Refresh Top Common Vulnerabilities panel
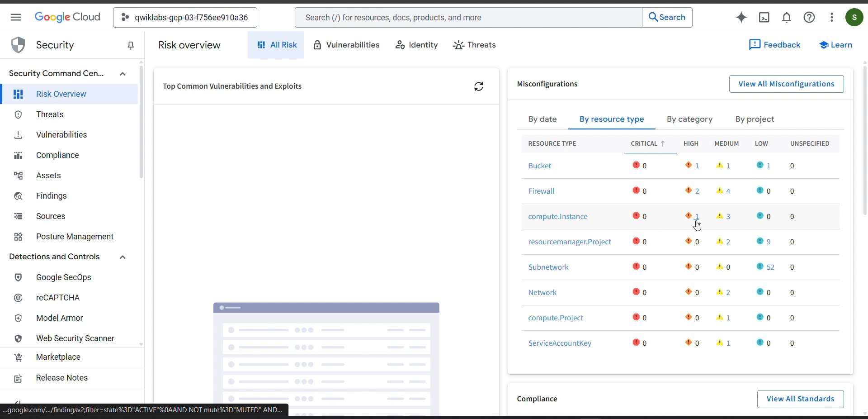 tap(479, 86)
